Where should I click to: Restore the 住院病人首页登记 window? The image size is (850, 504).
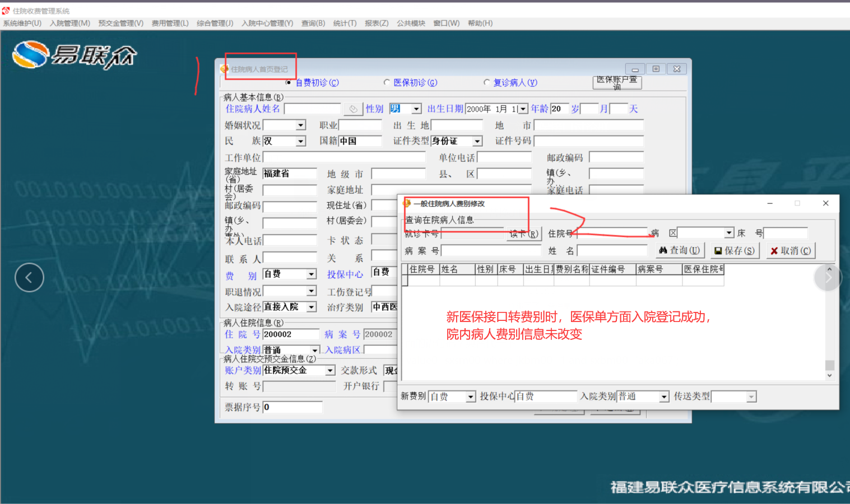(656, 69)
